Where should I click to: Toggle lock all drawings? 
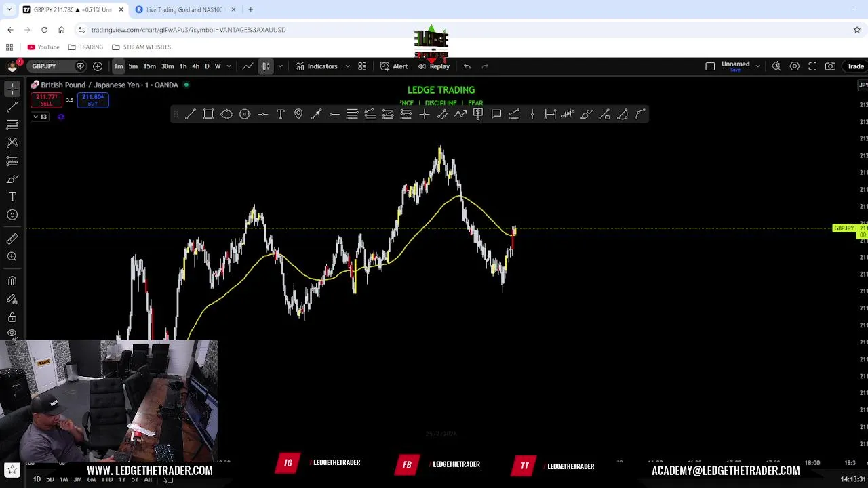[x=12, y=317]
